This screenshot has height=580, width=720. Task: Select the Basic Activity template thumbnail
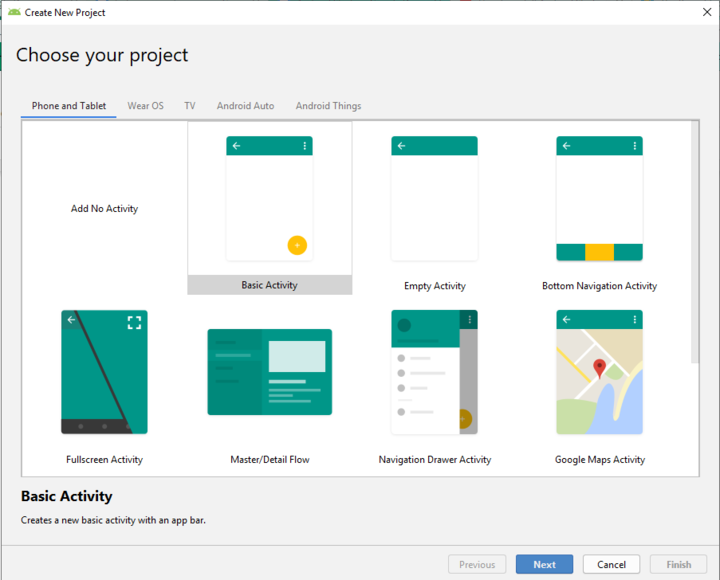[270, 198]
